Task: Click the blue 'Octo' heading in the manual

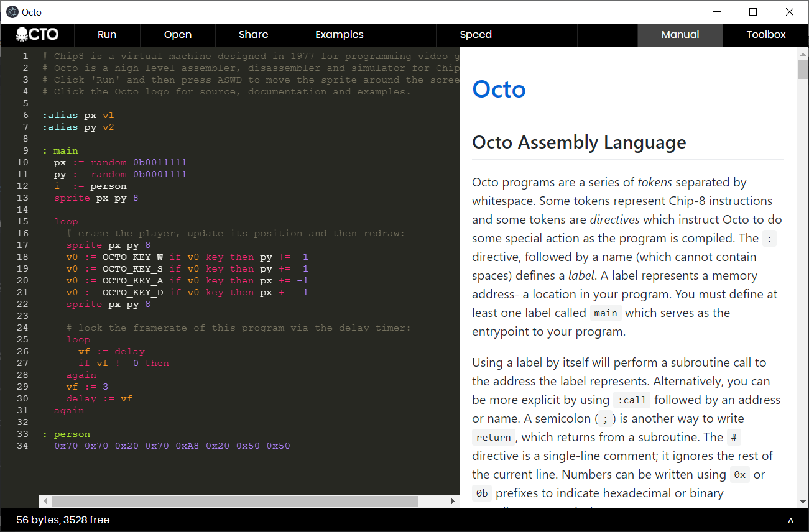Action: point(499,89)
